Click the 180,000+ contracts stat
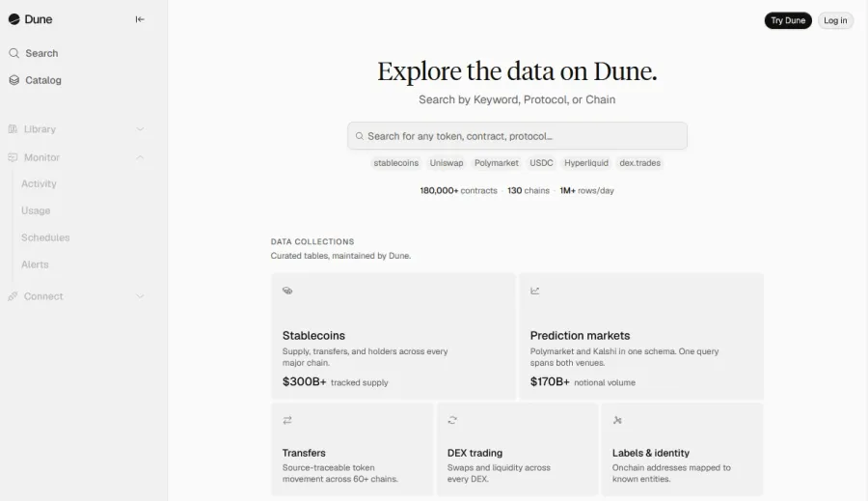Viewport: 868px width, 501px height. coord(458,190)
